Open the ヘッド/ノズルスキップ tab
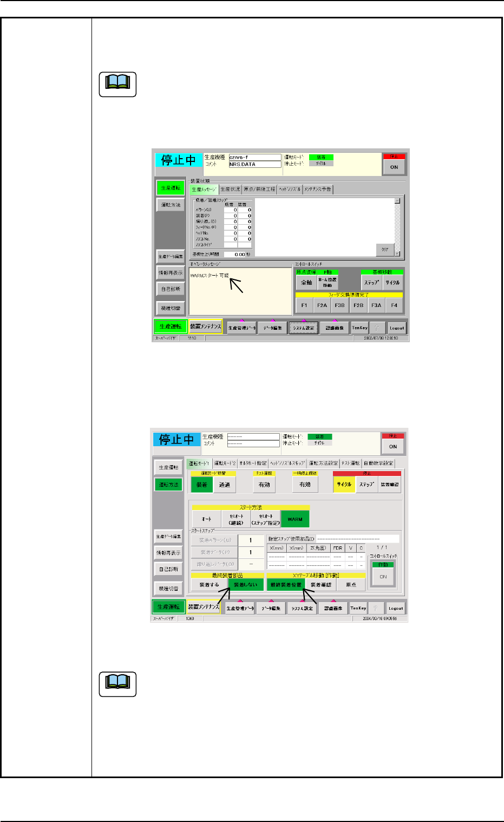This screenshot has width=504, height=822. point(288,464)
